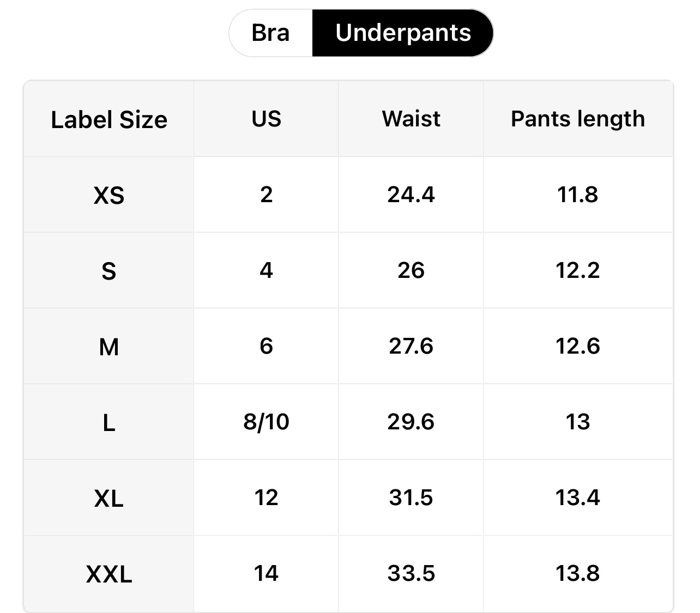This screenshot has height=613, width=700.
Task: Click the US size 8/10 cell
Action: point(266,422)
